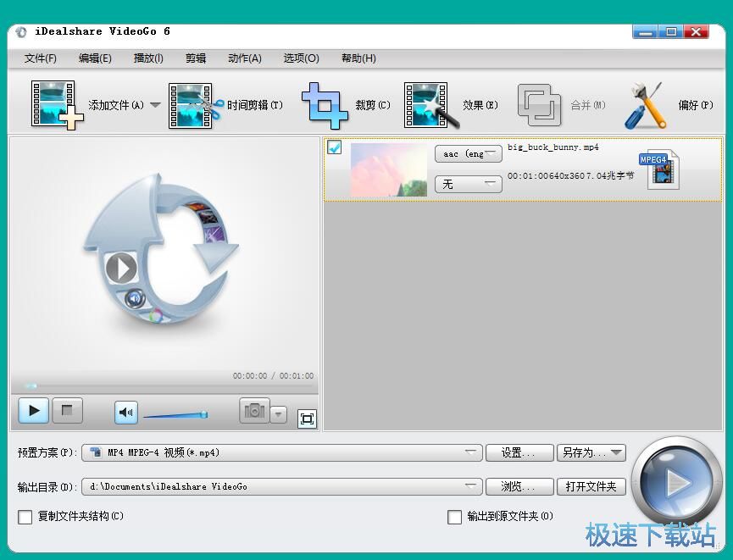Click the 时间剪辑(T) toolbar label

pos(255,105)
